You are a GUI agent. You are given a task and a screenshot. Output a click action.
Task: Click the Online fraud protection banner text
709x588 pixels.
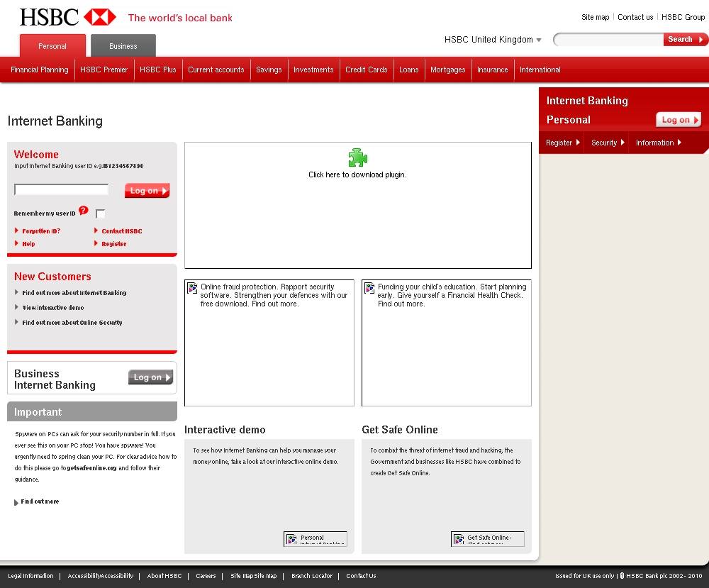(x=274, y=295)
